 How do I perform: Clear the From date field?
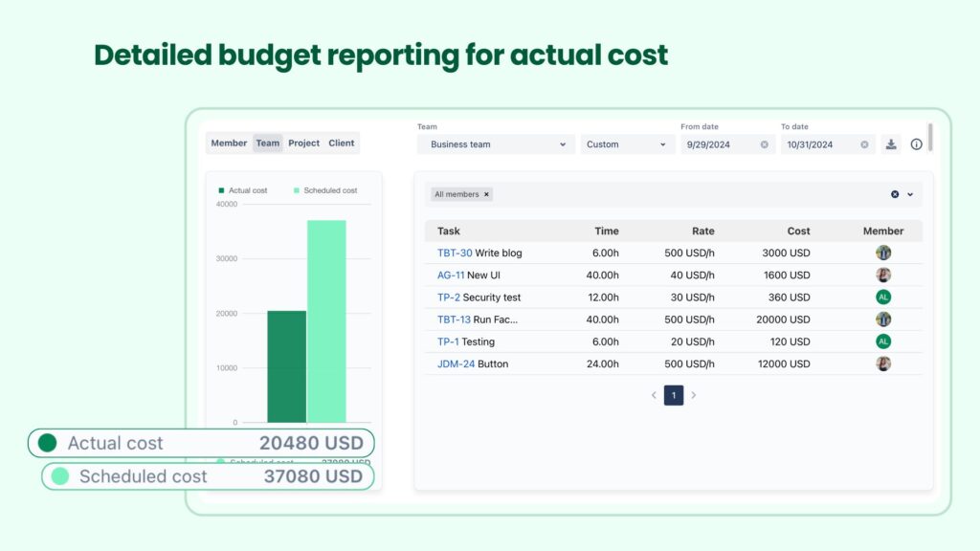pos(764,143)
